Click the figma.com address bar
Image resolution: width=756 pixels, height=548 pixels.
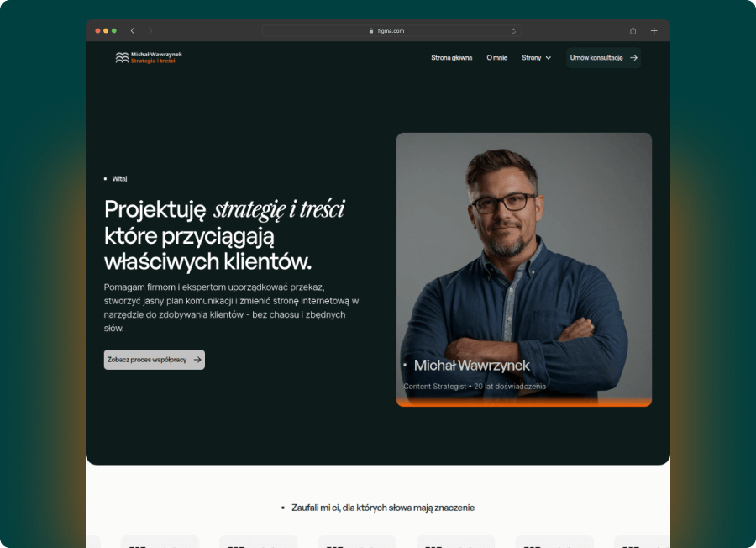391,31
